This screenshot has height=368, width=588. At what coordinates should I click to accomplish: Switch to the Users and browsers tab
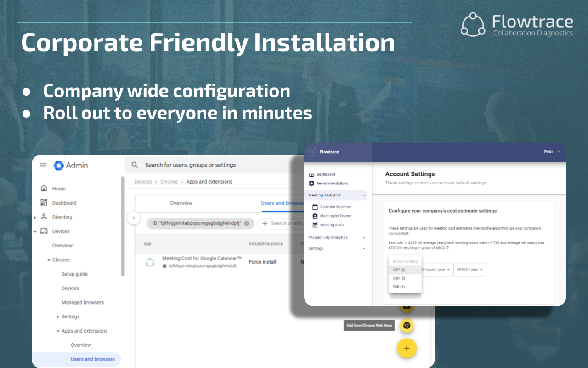pos(283,203)
